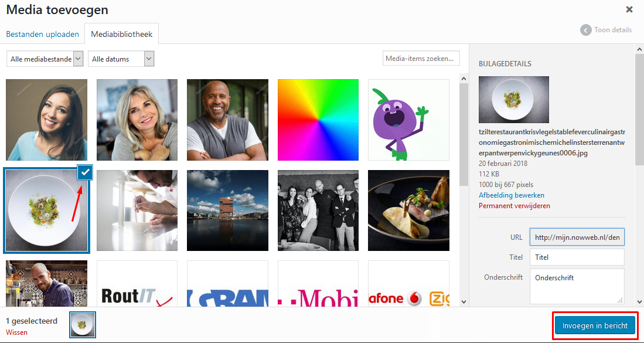Click the selected plate thumbnail in footer

point(83,324)
